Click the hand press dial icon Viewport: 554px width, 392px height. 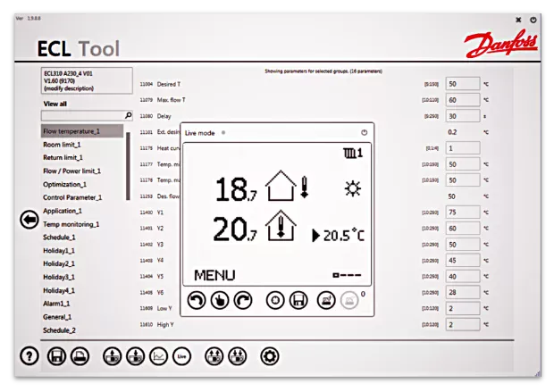tap(220, 301)
